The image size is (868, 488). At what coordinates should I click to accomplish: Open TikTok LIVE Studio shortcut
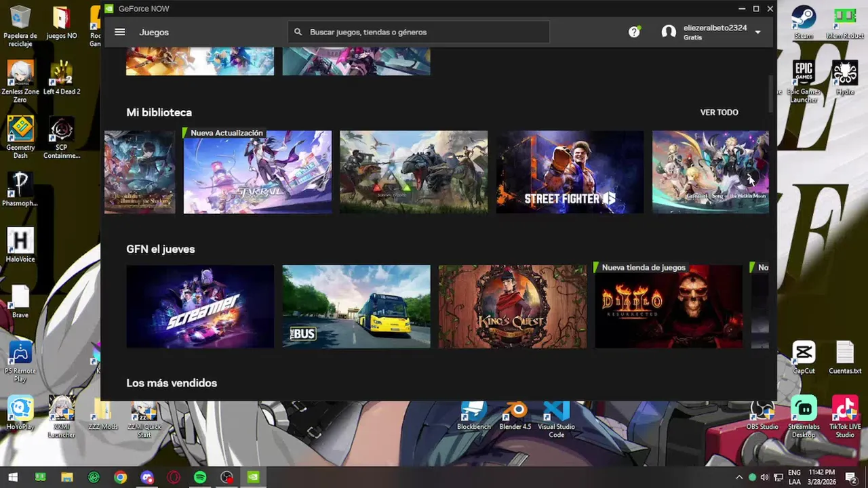click(x=845, y=417)
